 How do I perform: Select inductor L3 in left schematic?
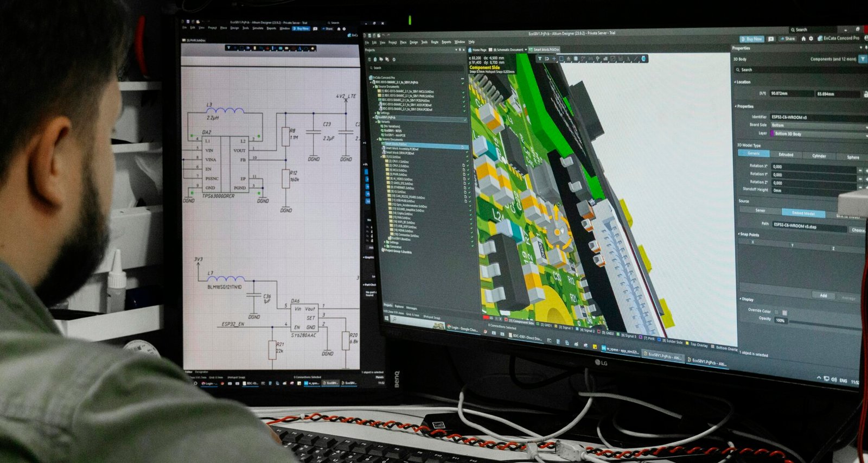[224, 111]
